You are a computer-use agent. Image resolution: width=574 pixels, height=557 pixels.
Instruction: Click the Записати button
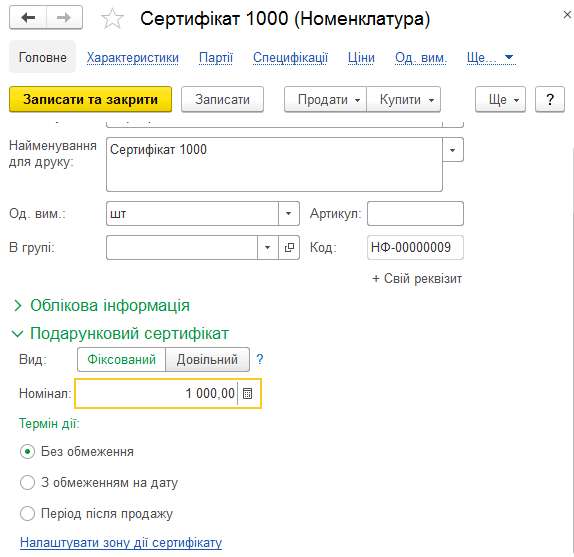[222, 99]
